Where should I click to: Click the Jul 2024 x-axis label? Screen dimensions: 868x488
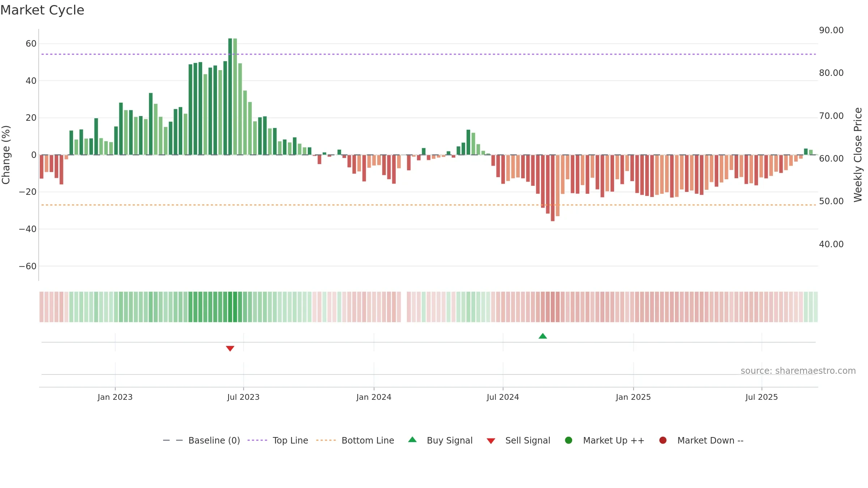503,397
